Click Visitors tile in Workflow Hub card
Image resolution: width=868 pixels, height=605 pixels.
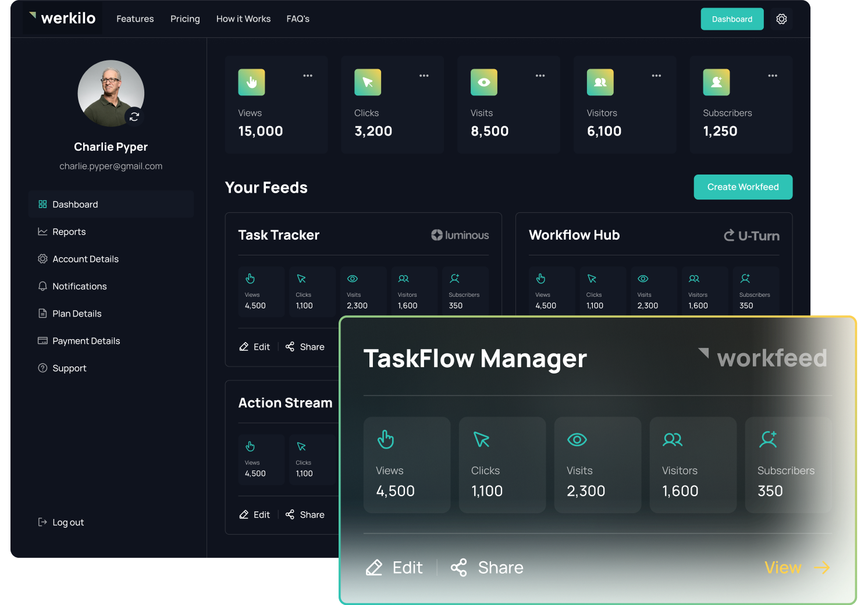pos(705,291)
